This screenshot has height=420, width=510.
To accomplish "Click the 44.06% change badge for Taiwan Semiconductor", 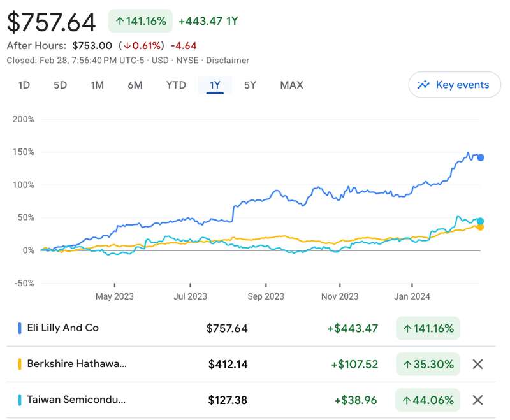I will tap(428, 400).
